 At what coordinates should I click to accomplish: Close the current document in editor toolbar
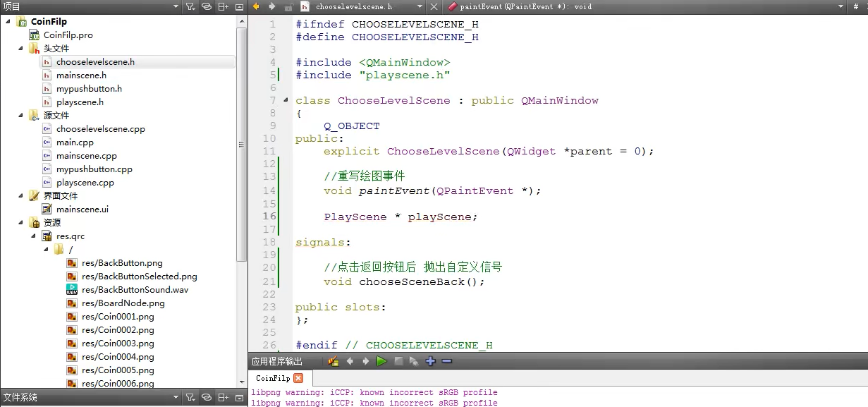tap(434, 6)
